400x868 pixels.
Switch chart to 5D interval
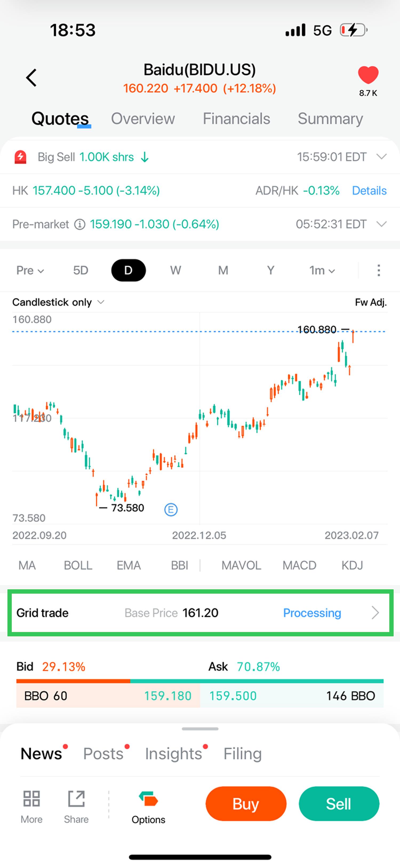(x=81, y=270)
